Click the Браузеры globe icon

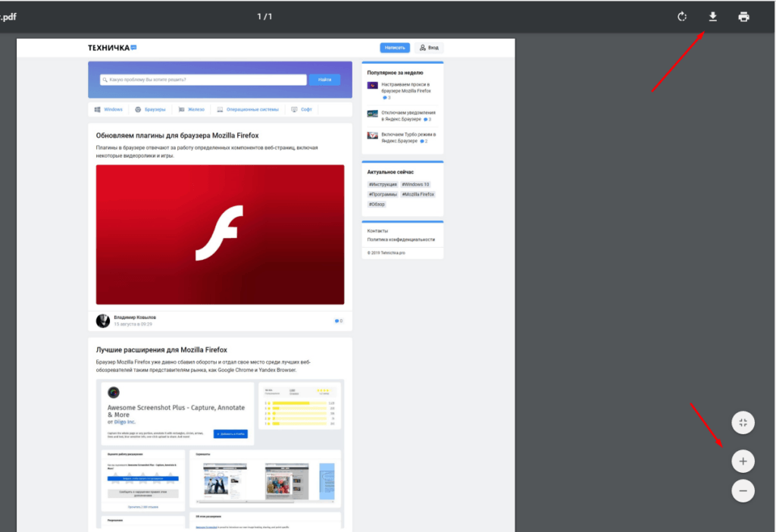138,109
